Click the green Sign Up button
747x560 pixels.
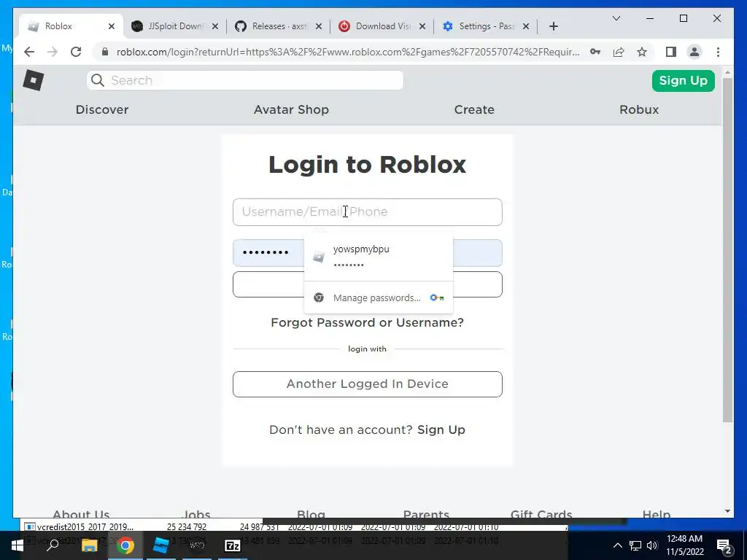683,80
